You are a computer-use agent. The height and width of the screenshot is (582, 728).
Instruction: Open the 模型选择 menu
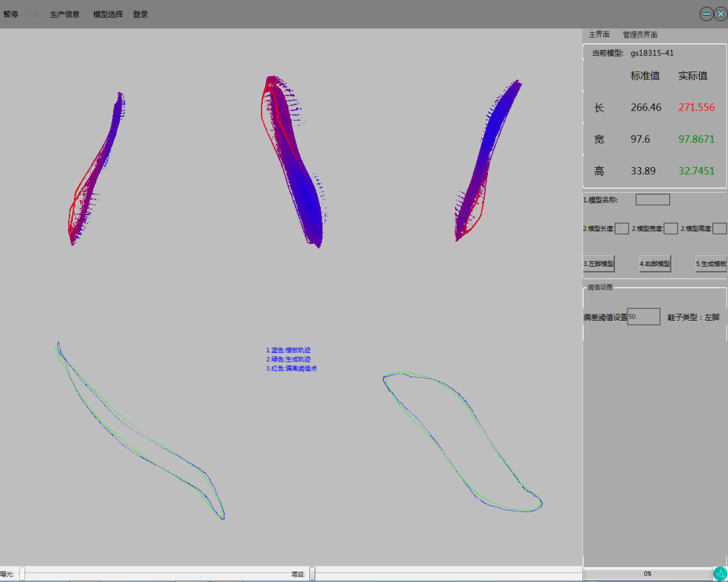(x=108, y=14)
